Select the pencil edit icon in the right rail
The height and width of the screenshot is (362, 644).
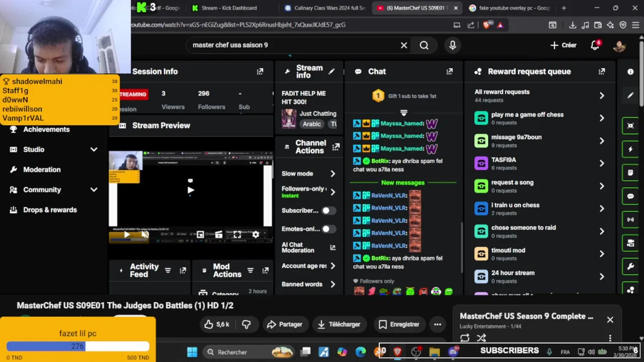pos(630,95)
